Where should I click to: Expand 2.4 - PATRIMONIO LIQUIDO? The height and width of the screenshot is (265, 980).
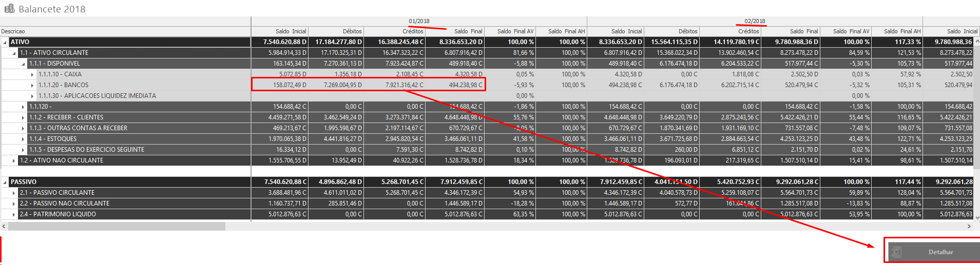point(14,215)
